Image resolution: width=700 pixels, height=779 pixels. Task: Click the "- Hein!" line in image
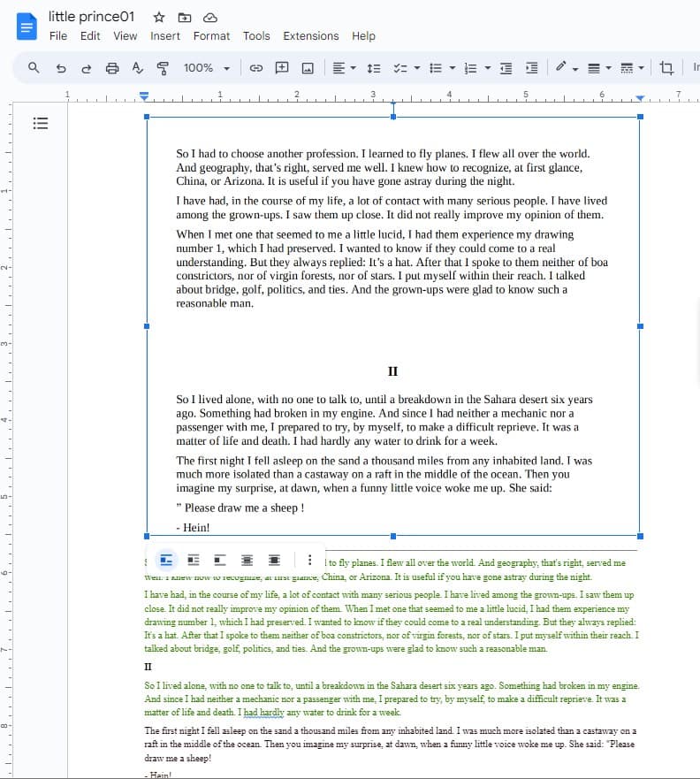click(194, 528)
